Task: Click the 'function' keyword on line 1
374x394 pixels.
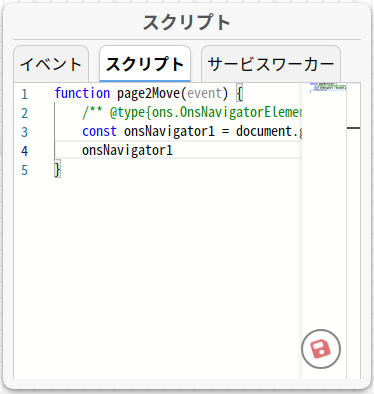Action: (x=82, y=93)
